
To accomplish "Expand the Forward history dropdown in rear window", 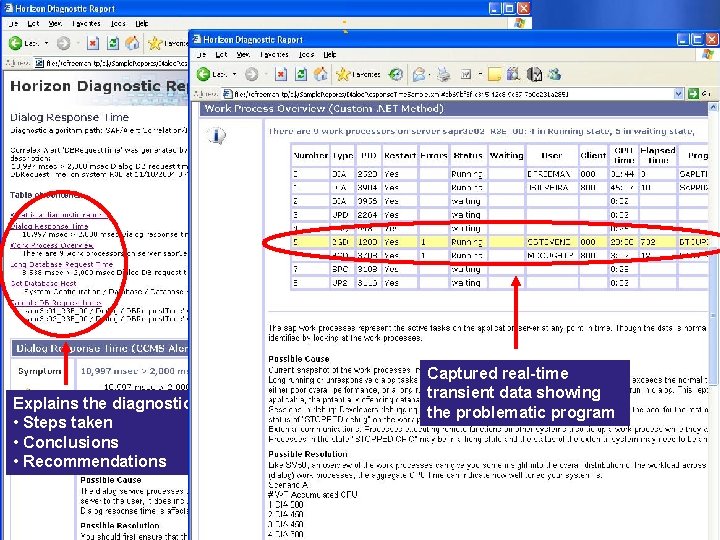I will (x=77, y=43).
